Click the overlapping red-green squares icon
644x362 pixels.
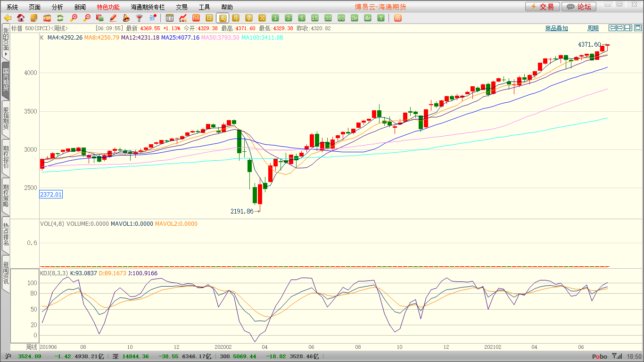[x=99, y=18]
